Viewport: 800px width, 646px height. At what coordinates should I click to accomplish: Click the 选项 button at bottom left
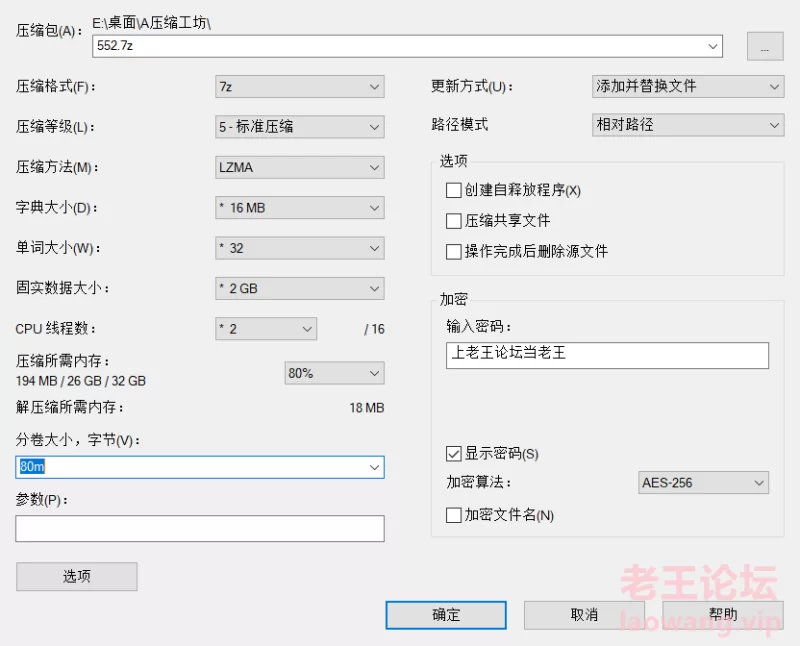[77, 577]
